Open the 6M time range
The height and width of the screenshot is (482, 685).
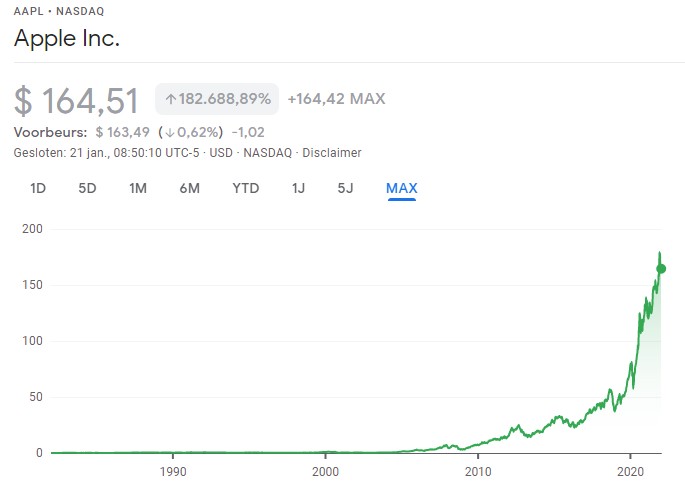point(190,188)
